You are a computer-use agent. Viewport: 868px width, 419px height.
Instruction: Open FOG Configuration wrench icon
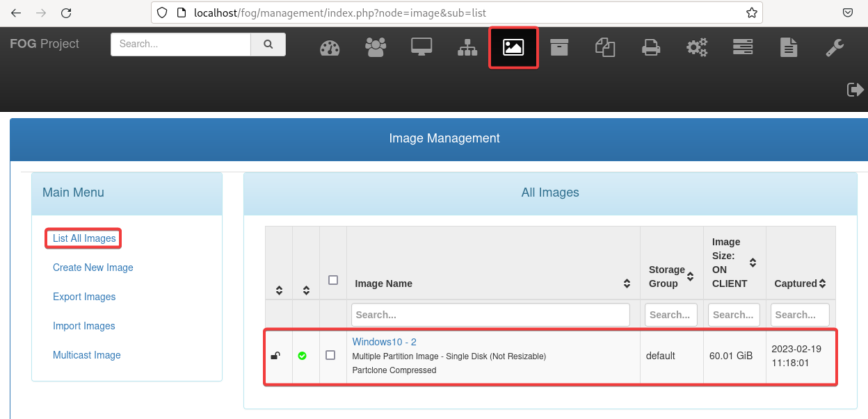[x=835, y=47]
